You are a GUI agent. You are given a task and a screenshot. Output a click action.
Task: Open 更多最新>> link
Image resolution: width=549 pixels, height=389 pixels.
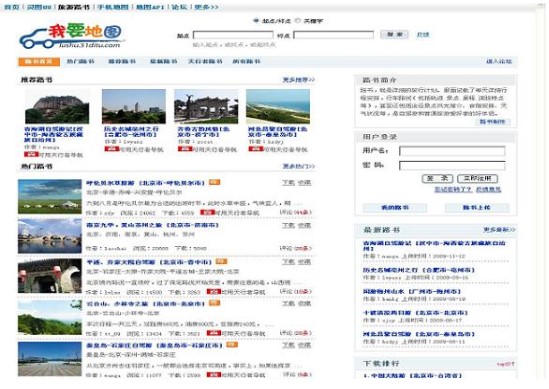click(x=499, y=230)
